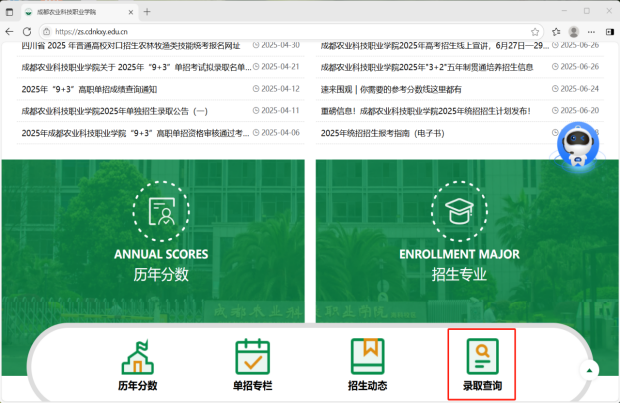Open 四川省2025年普通高校对口招生 news link
This screenshot has width=621, height=404.
(x=131, y=46)
